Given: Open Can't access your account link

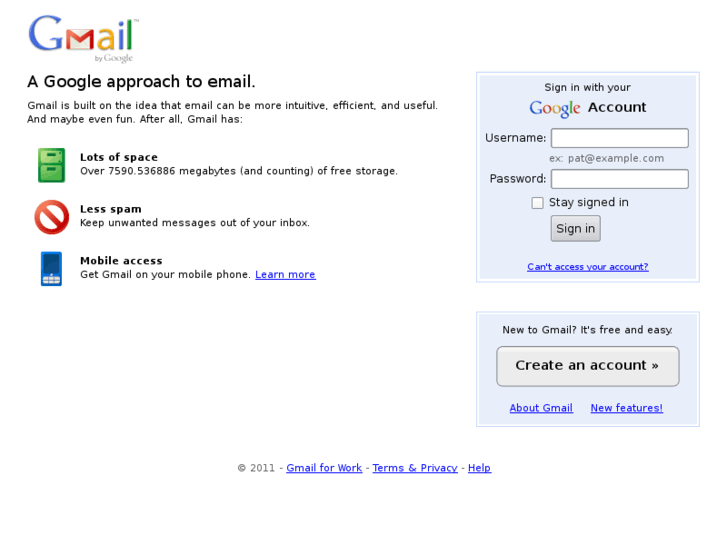Looking at the screenshot, I should (587, 267).
